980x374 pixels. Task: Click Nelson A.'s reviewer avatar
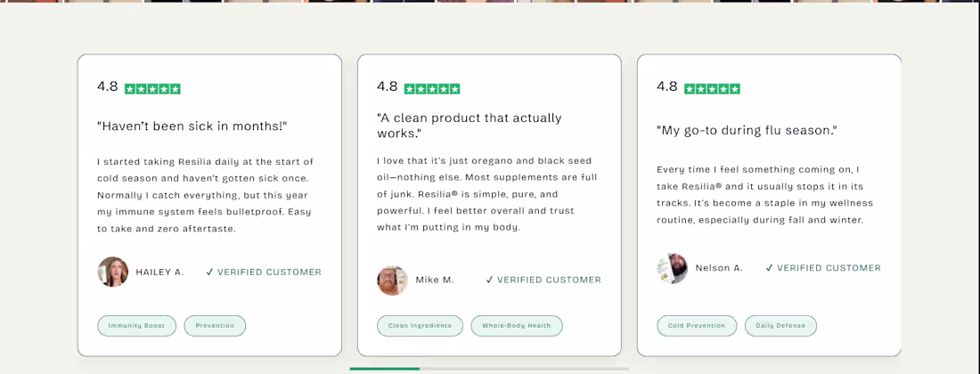(673, 268)
